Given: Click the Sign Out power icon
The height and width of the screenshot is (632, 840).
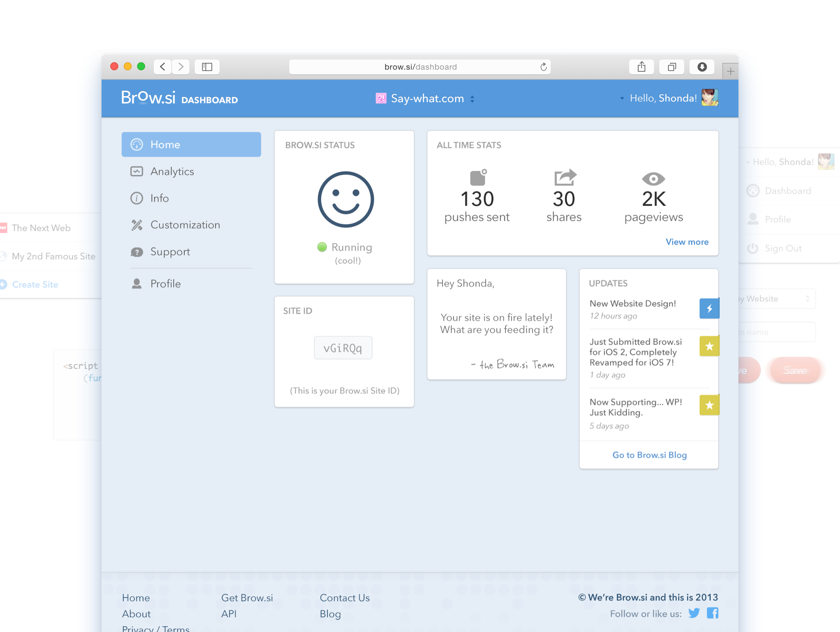Looking at the screenshot, I should click(752, 248).
